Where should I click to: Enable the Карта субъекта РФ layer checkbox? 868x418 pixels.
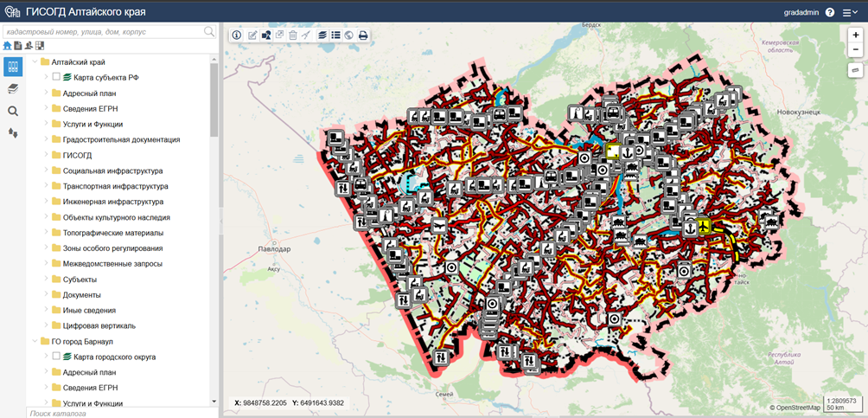click(56, 78)
